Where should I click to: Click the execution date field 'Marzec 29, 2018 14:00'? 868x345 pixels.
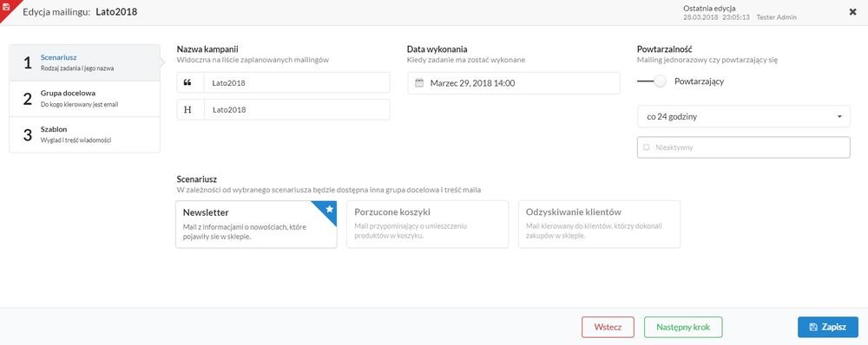pyautogui.click(x=514, y=83)
